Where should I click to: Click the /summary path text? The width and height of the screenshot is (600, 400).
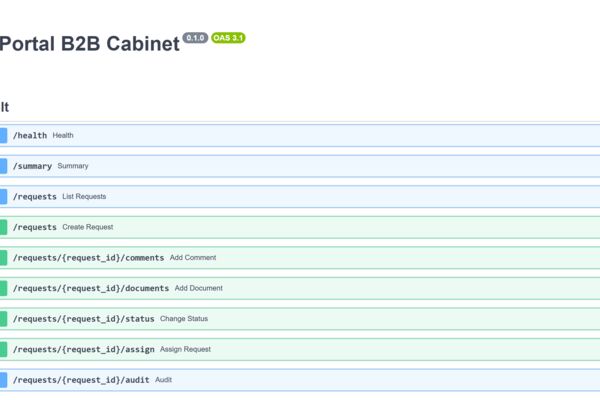click(33, 166)
